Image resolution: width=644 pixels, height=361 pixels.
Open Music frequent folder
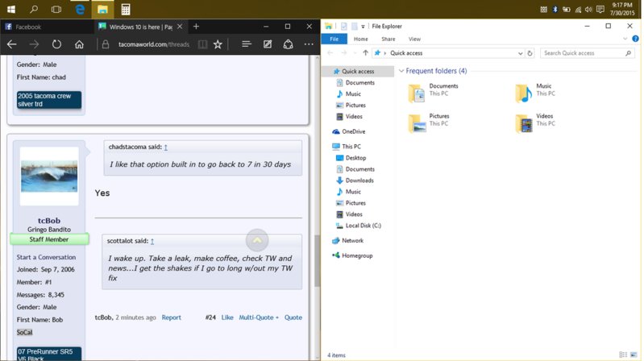534,92
